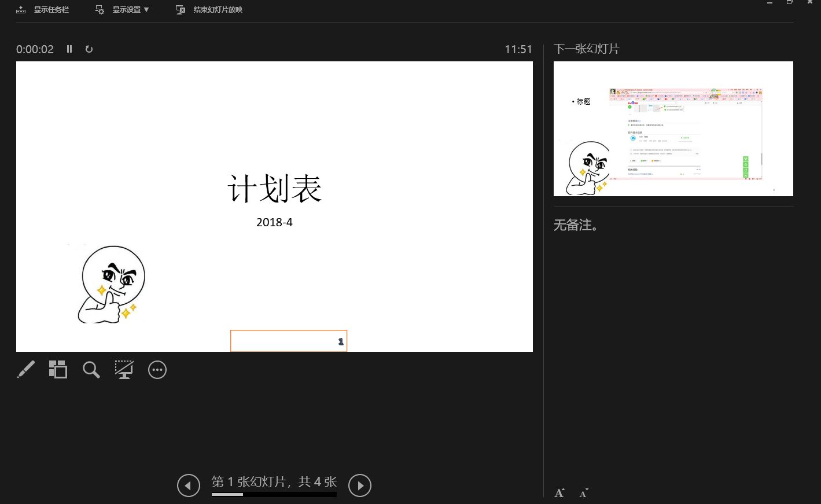Activate the zoom into slide magnifier
Image resolution: width=821 pixels, height=504 pixels.
pos(91,369)
